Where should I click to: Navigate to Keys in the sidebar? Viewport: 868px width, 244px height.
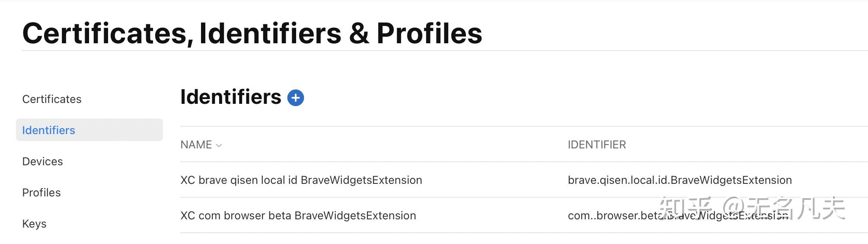point(34,224)
